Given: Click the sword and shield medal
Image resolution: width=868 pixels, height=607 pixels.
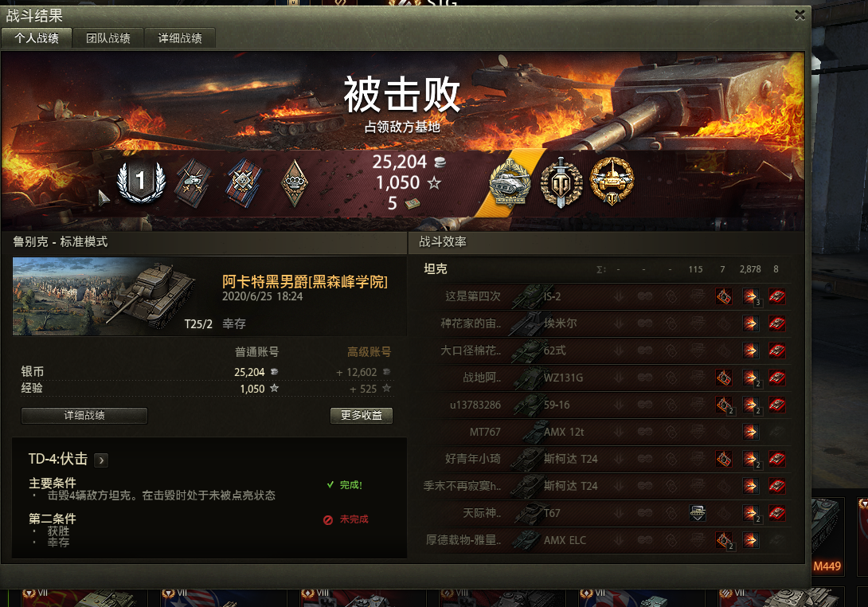Looking at the screenshot, I should click(561, 182).
